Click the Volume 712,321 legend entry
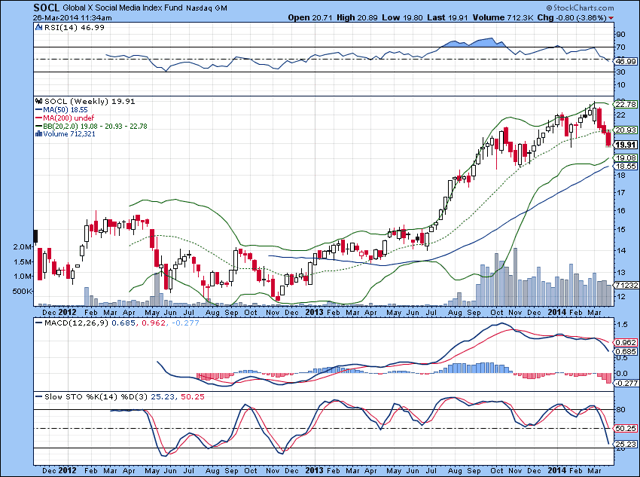640x477 pixels. (x=69, y=134)
